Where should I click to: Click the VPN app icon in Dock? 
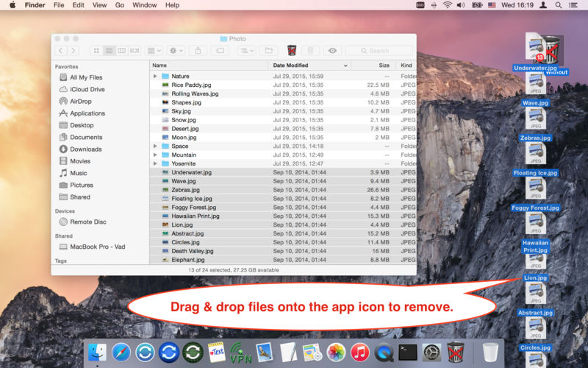tap(240, 353)
